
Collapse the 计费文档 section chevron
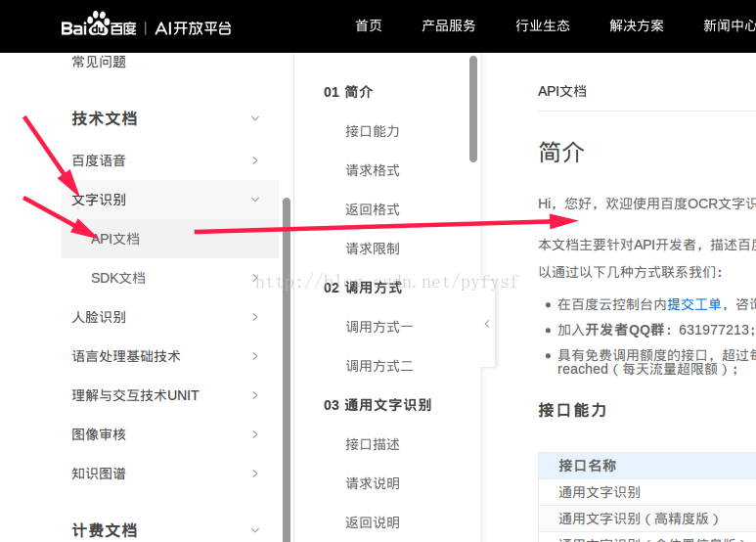(255, 530)
